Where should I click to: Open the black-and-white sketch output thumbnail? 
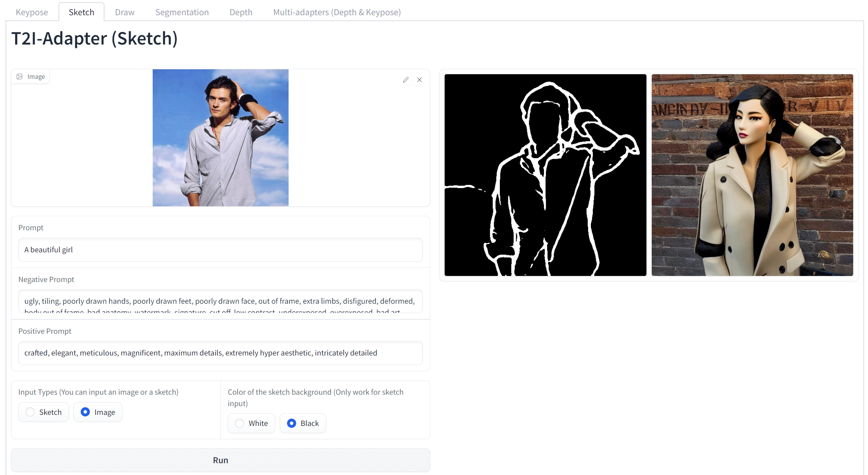pos(545,175)
